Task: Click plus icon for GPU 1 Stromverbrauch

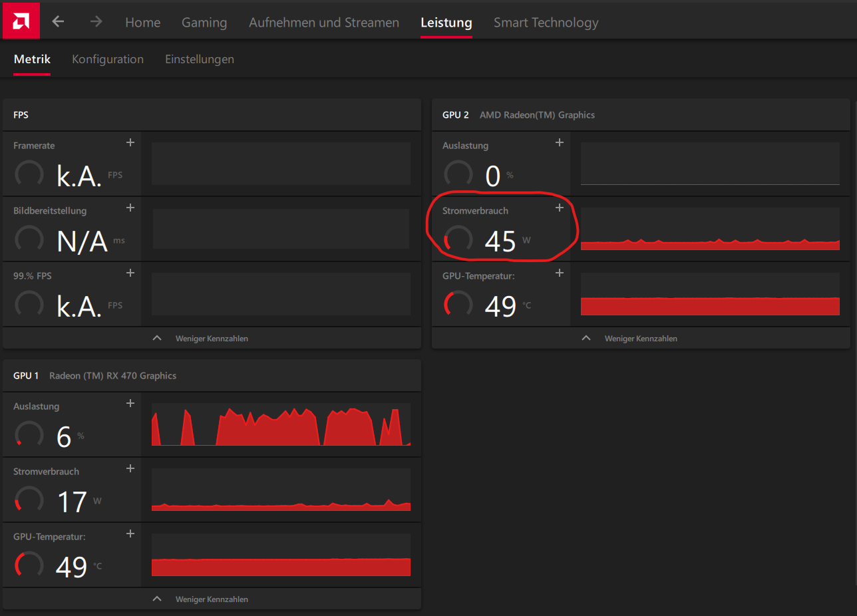Action: coord(130,468)
